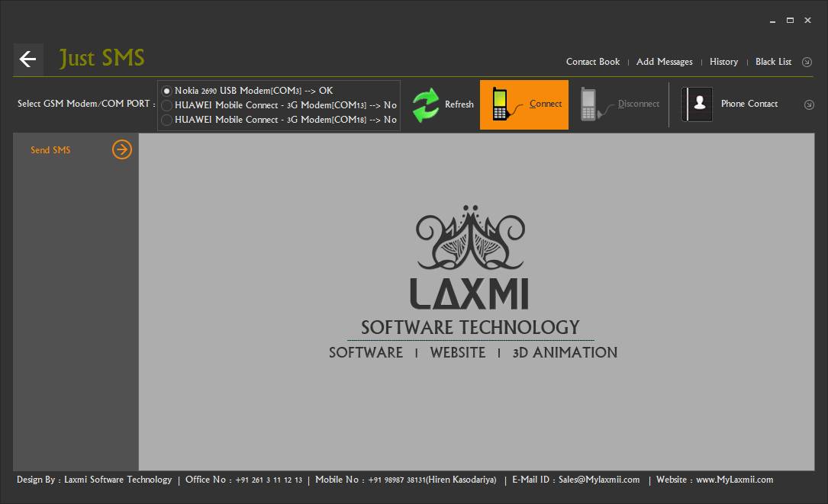Click the Office No +91 261 3 11 12 13 text
Image resolution: width=828 pixels, height=504 pixels.
click(243, 480)
